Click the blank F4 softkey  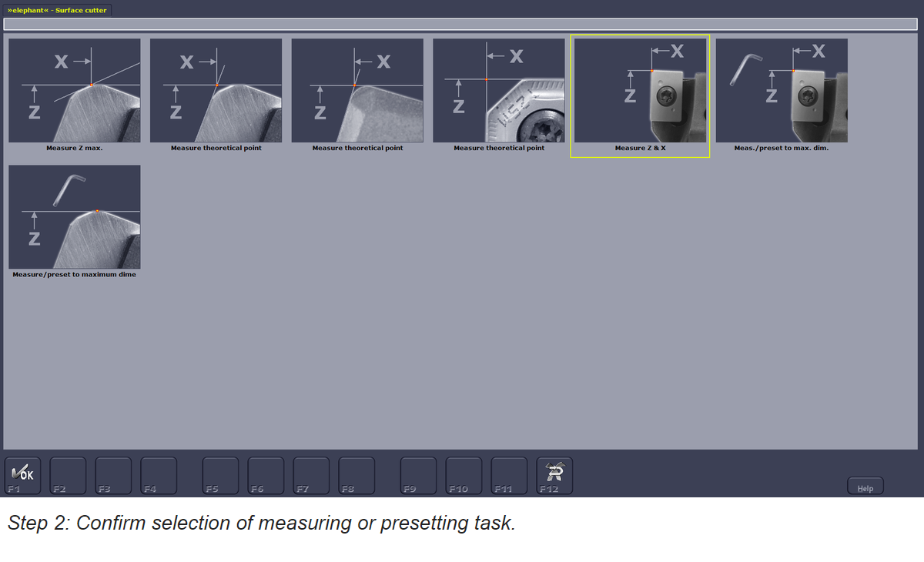pyautogui.click(x=159, y=474)
